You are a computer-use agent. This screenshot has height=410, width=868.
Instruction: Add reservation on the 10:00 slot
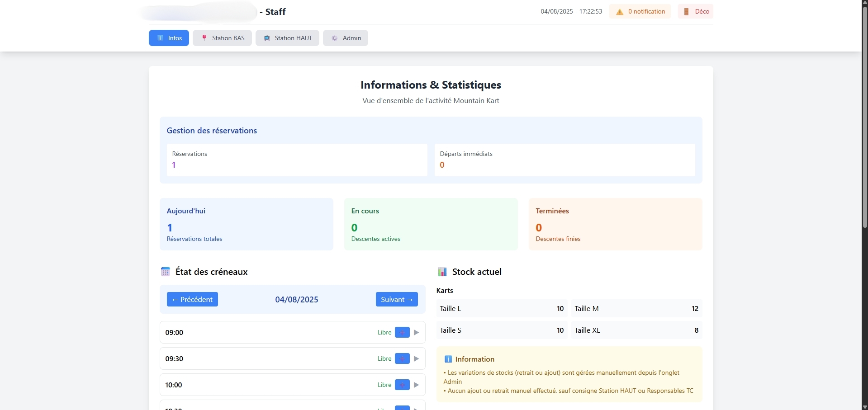(402, 385)
